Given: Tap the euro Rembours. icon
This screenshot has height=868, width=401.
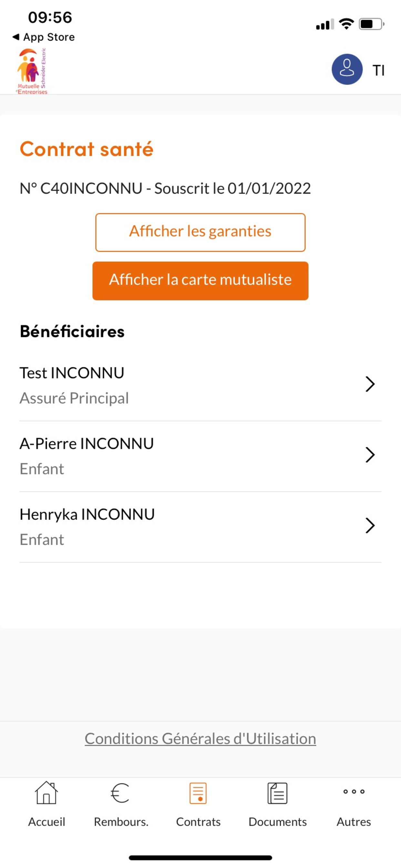Looking at the screenshot, I should coord(120,793).
